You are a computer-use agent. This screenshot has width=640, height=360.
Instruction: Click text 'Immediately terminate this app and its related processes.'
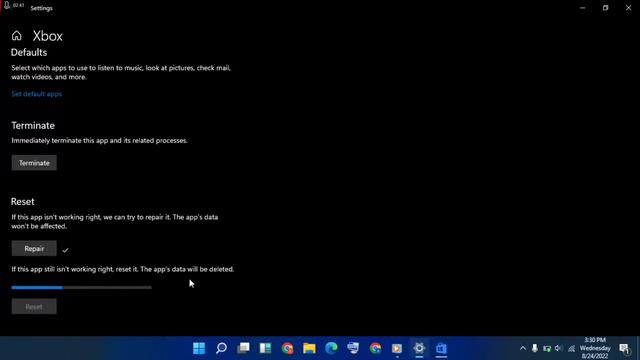click(x=100, y=140)
